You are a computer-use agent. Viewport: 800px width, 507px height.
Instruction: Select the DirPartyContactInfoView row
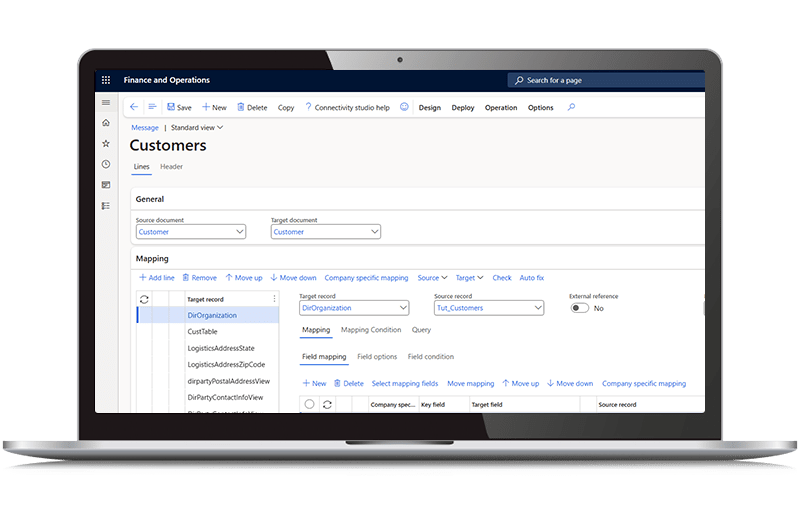(208, 397)
